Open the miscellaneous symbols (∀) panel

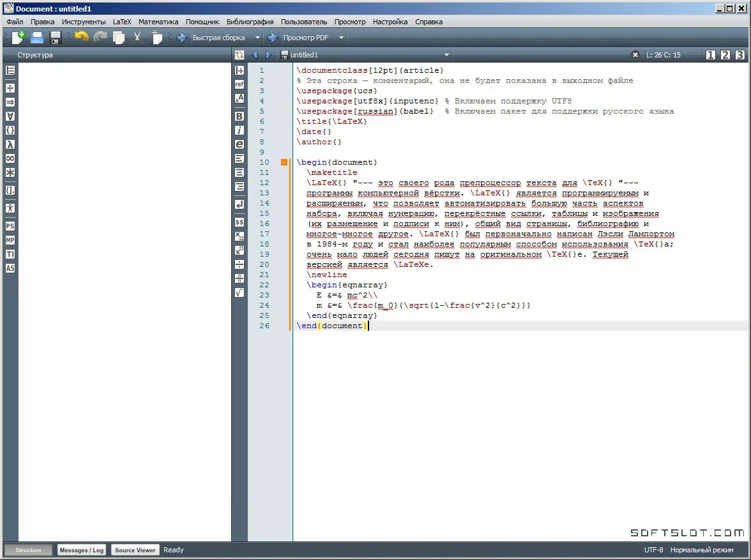click(x=10, y=116)
